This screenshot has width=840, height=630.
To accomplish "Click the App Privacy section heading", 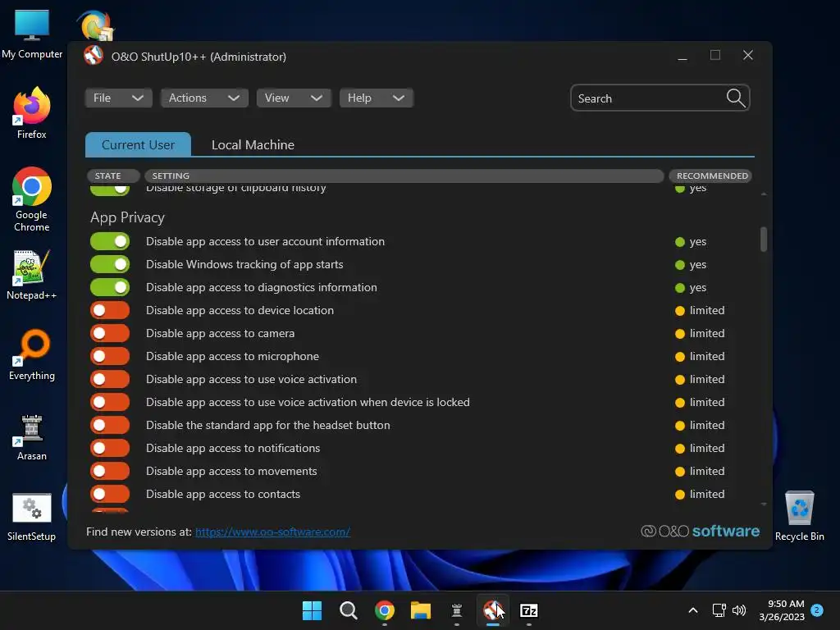I will (x=127, y=217).
